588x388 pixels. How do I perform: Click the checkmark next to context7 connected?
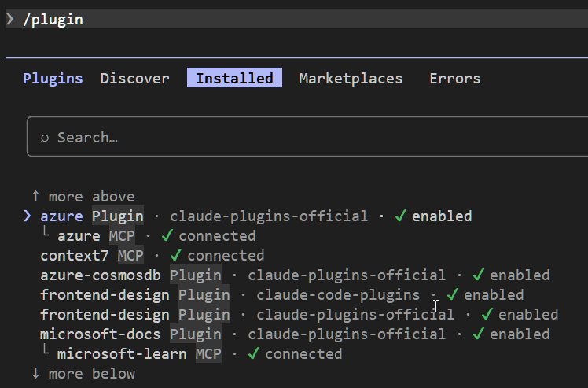tap(176, 255)
